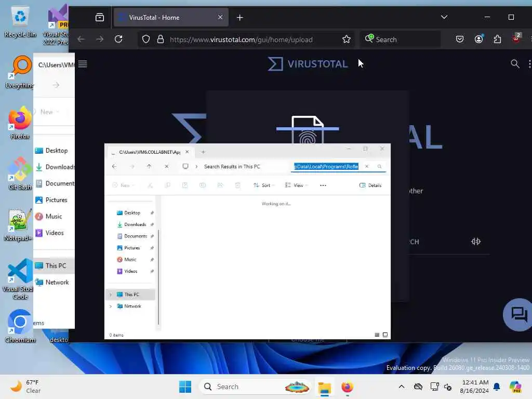Select Network in front Explorer sidebar
The image size is (532, 399).
coord(132,306)
